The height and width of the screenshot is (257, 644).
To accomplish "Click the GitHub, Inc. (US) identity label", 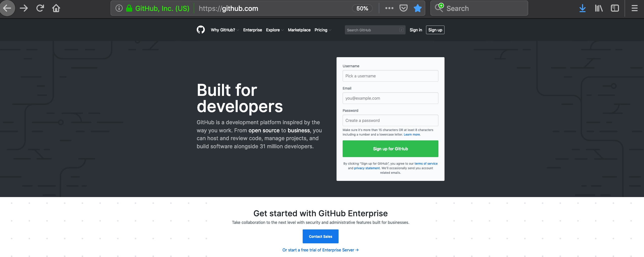I will pyautogui.click(x=162, y=8).
